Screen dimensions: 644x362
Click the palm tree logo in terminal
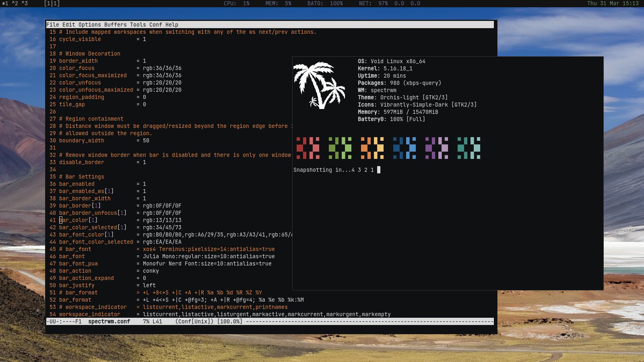[319, 85]
